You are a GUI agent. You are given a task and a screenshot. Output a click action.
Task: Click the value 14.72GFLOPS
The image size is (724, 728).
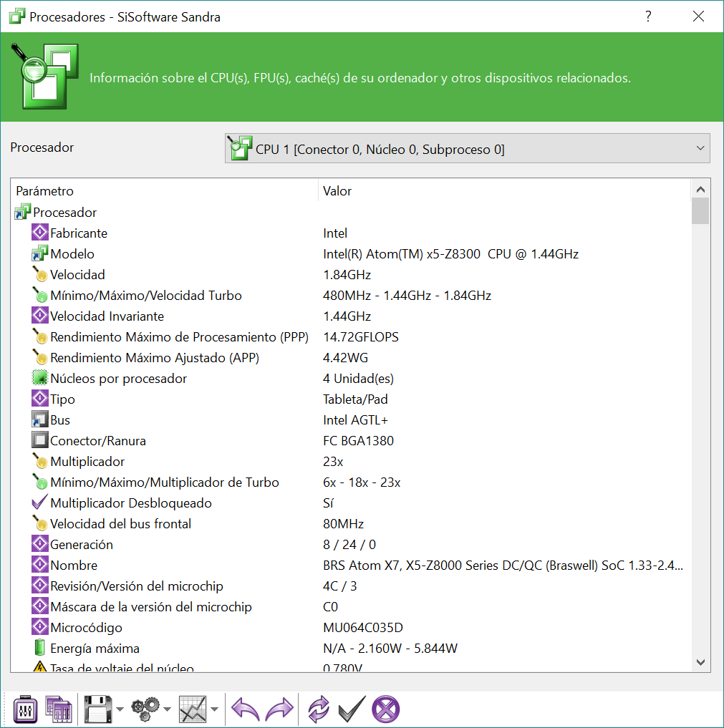click(361, 337)
